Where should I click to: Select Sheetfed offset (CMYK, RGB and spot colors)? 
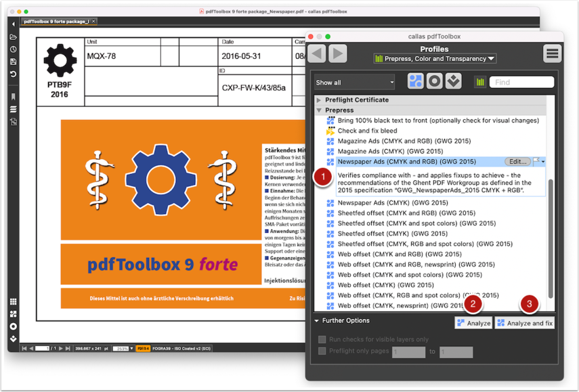[x=425, y=244]
